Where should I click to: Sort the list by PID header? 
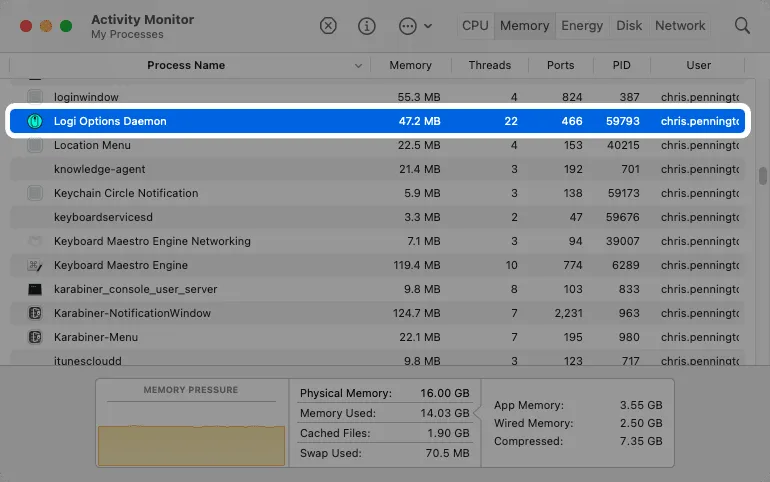click(x=621, y=65)
